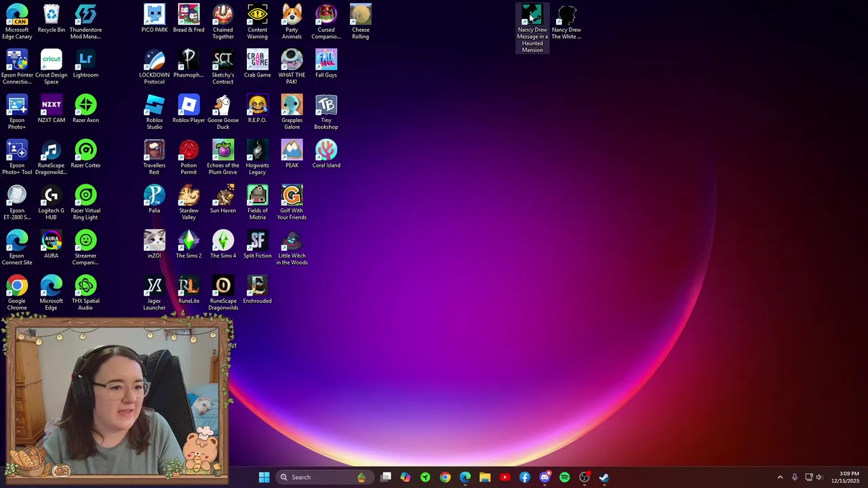868x488 pixels.
Task: Show hidden system tray icons
Action: coord(780,477)
